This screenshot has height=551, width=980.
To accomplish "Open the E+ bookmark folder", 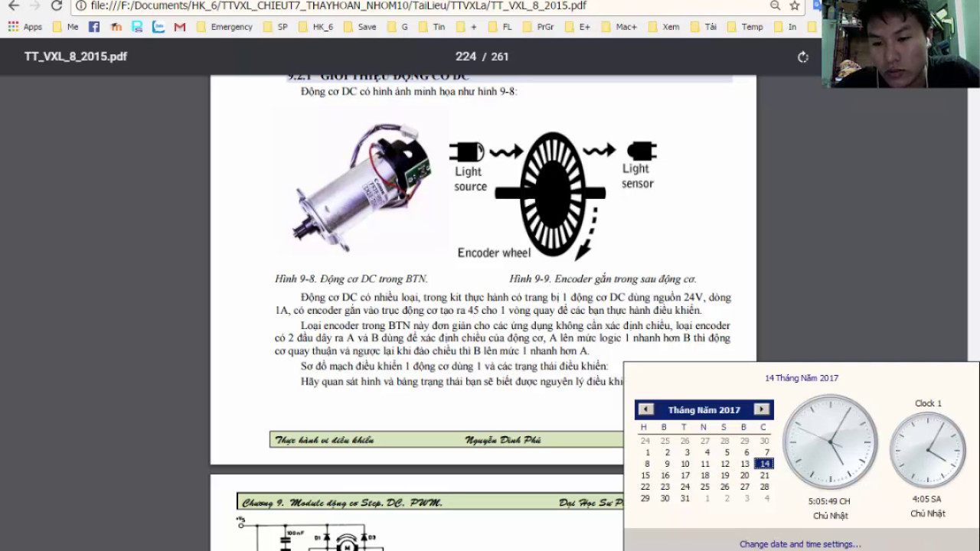I will click(x=577, y=27).
